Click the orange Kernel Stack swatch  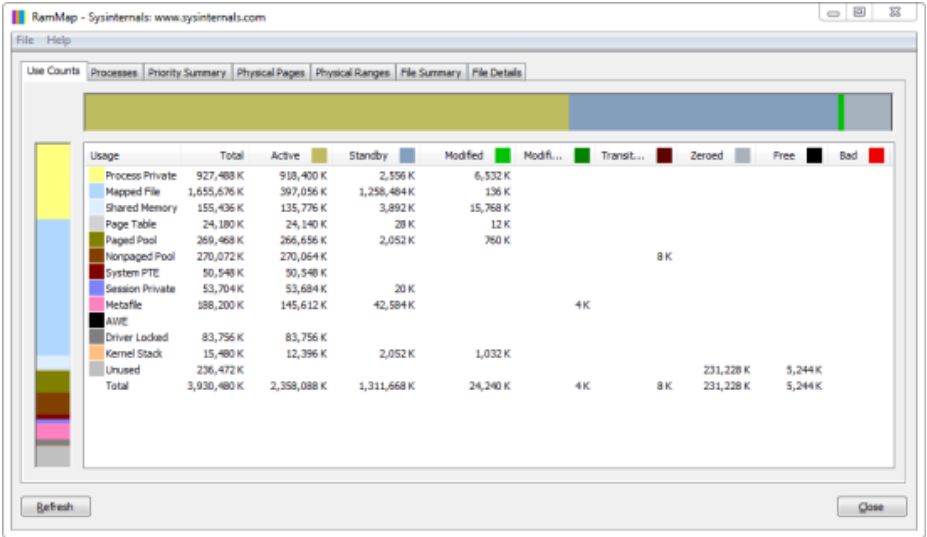[x=97, y=353]
